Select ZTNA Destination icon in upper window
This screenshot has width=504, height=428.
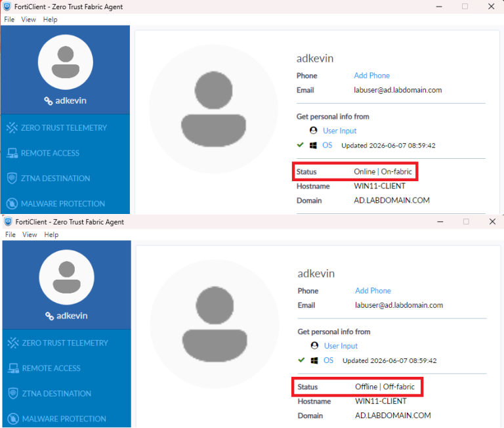12,178
